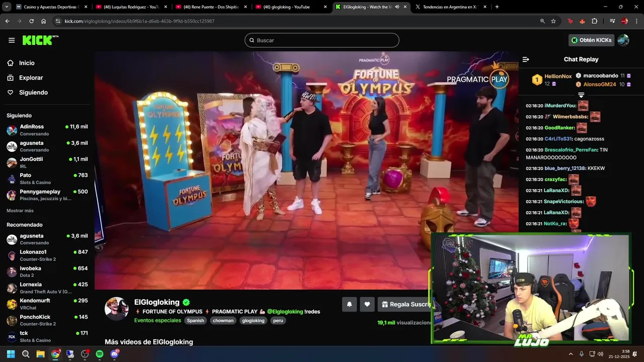Open Pennygameplay followed channel
This screenshot has height=362, width=644.
[x=47, y=195]
